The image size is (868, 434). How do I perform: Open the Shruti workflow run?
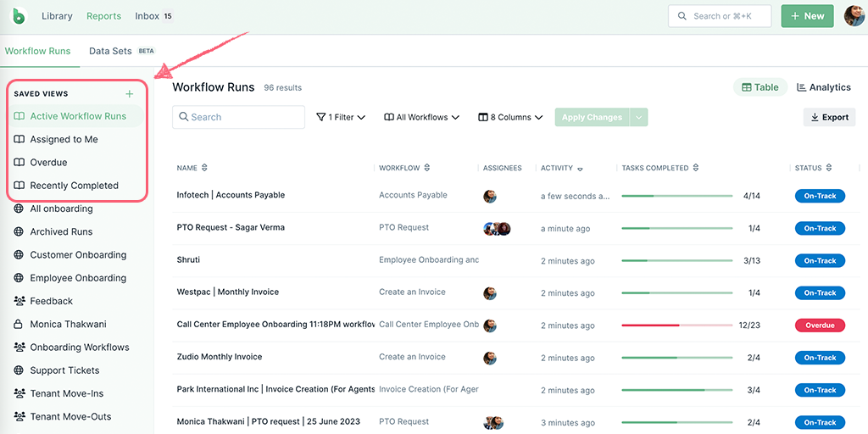pos(188,260)
